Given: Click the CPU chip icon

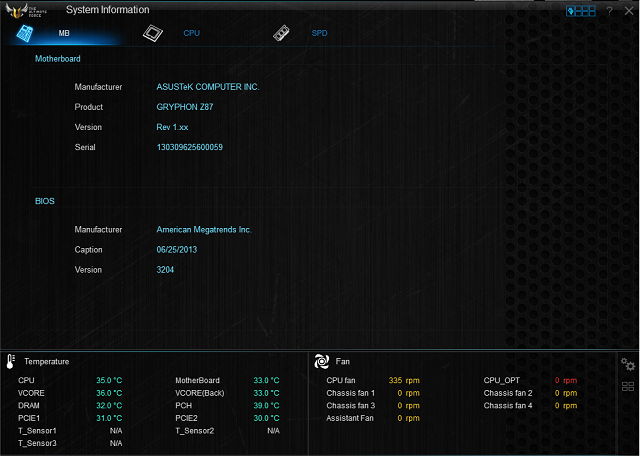Looking at the screenshot, I should (153, 33).
